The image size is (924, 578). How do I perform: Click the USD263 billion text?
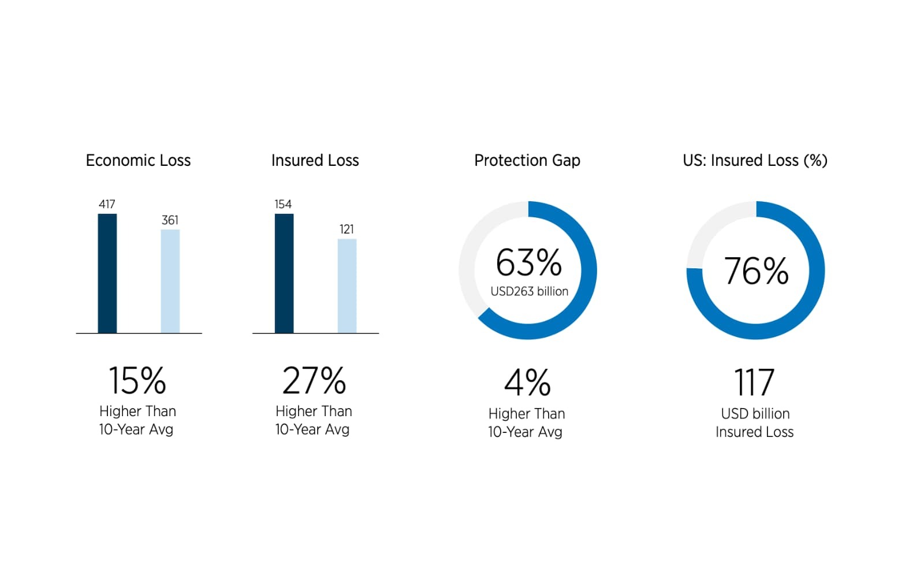pos(529,291)
